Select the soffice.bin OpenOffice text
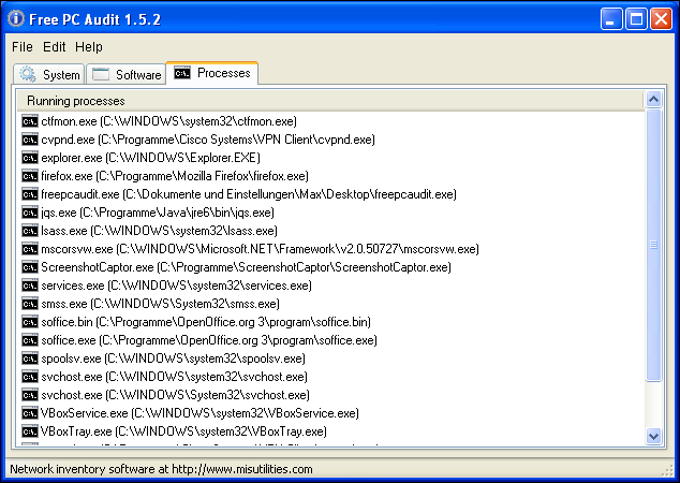Screen dimensions: 680x483 (x=206, y=322)
